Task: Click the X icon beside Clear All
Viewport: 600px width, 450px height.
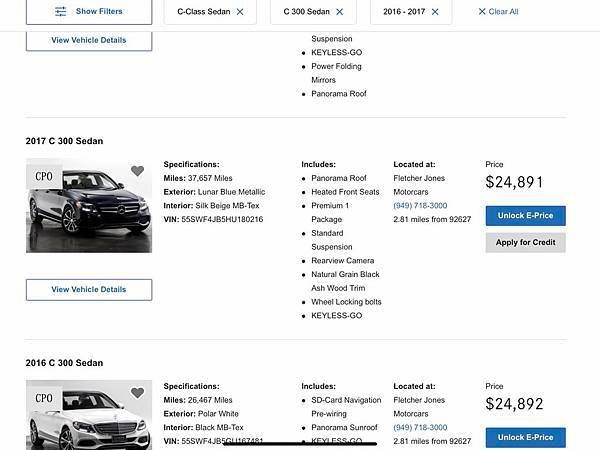Action: [482, 11]
